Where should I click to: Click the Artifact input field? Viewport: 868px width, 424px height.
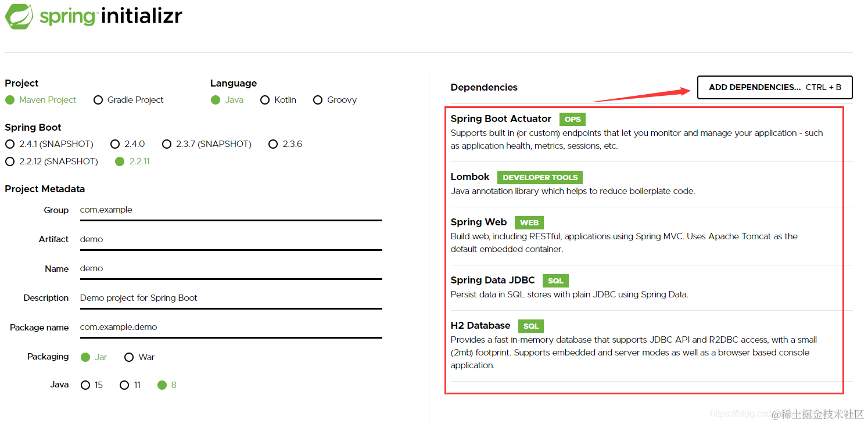pyautogui.click(x=231, y=239)
